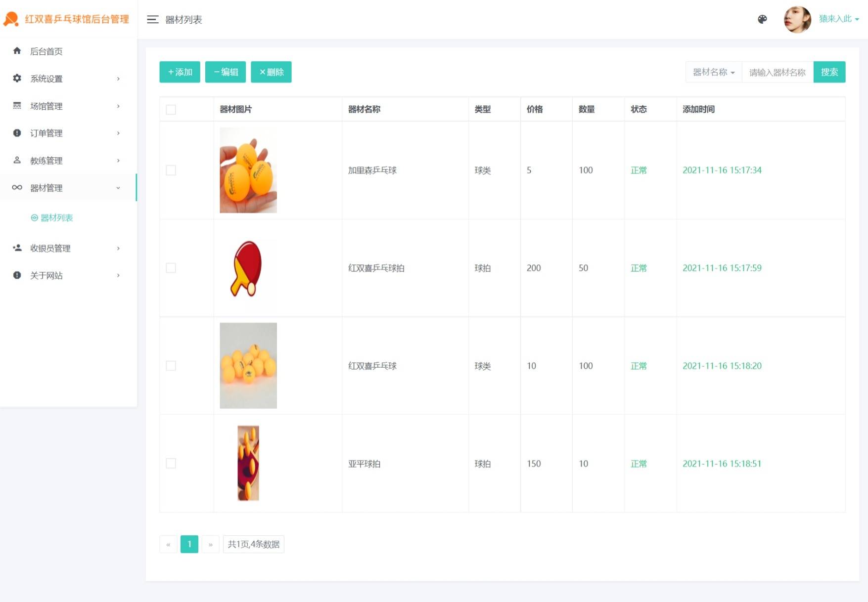Open the 猿来入此 user dropdown

(838, 19)
